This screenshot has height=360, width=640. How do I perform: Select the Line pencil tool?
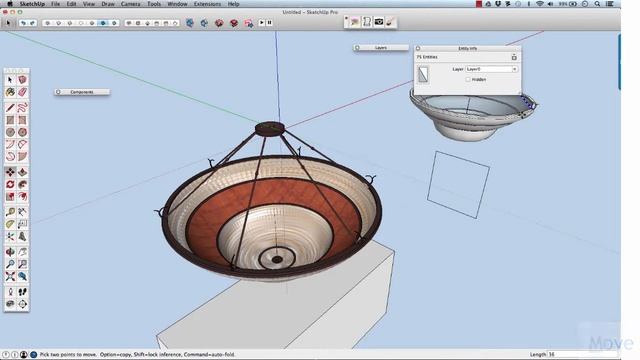pos(10,108)
